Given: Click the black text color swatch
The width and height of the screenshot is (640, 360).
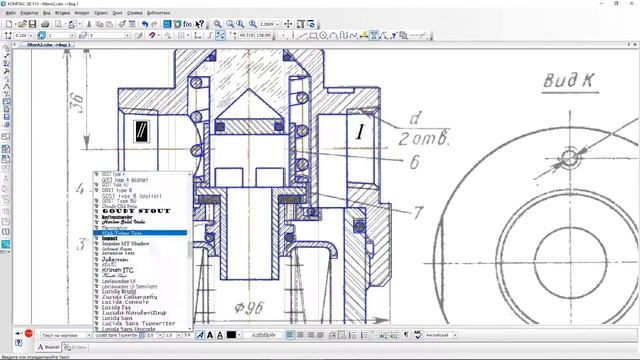Looking at the screenshot, I should (231, 335).
